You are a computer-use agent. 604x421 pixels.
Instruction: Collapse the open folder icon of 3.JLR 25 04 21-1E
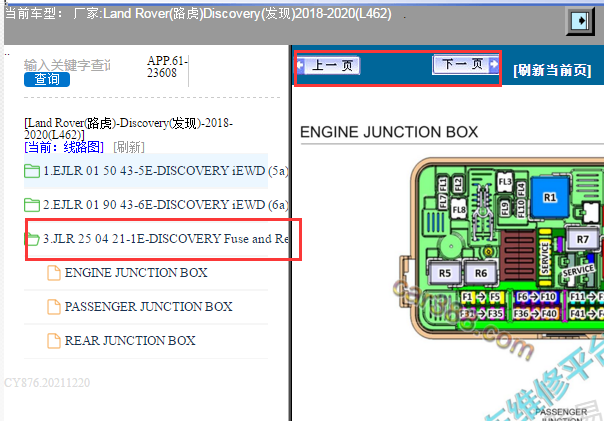(32, 239)
